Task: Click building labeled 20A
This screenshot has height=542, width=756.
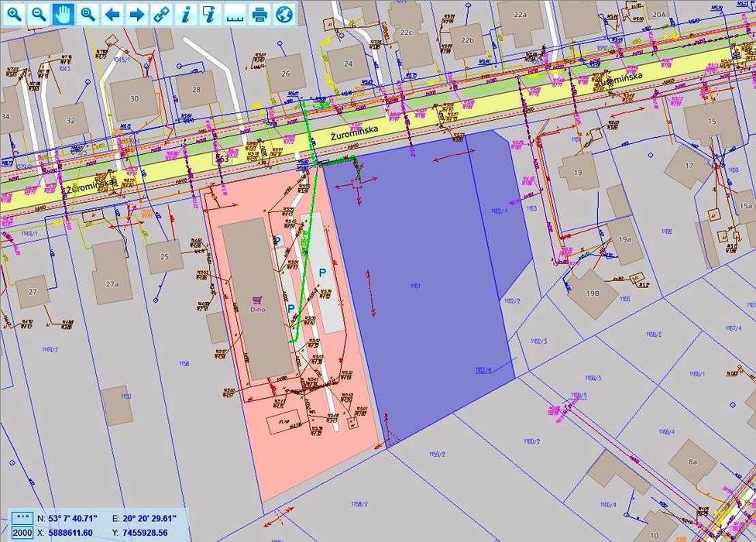Action: tap(658, 15)
